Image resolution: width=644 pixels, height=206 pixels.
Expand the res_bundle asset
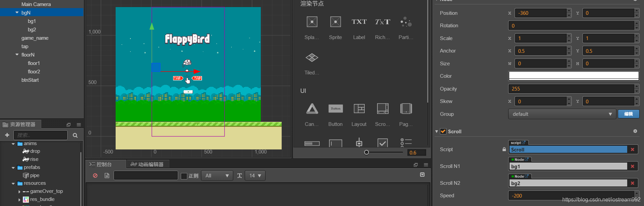[19, 200]
